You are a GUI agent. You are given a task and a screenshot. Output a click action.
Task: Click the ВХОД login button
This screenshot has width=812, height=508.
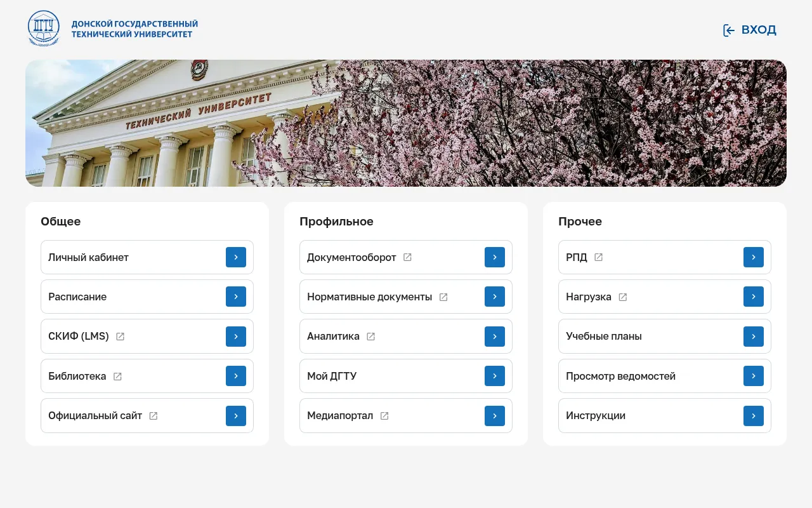[750, 30]
